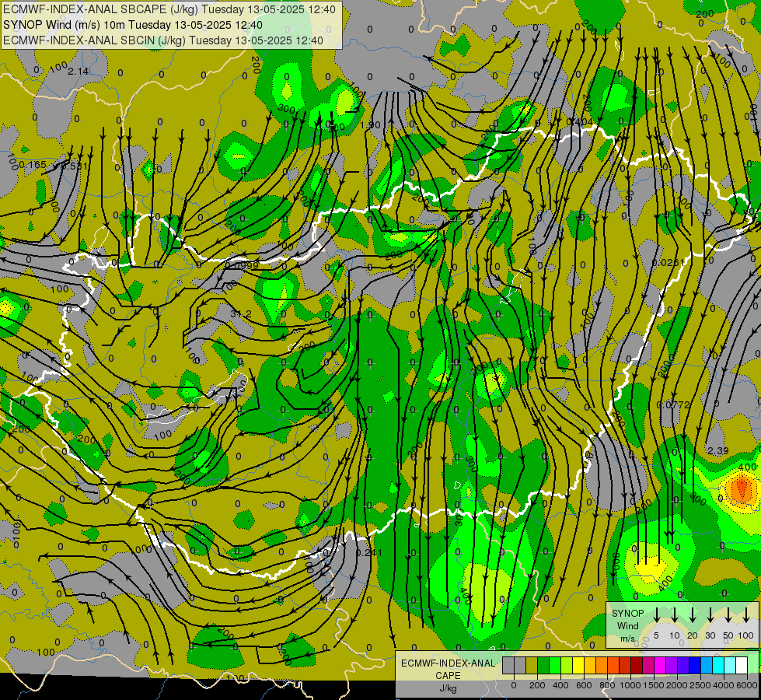Image resolution: width=761 pixels, height=700 pixels.
Task: Click the 2.14 value on the map
Action: (x=79, y=72)
